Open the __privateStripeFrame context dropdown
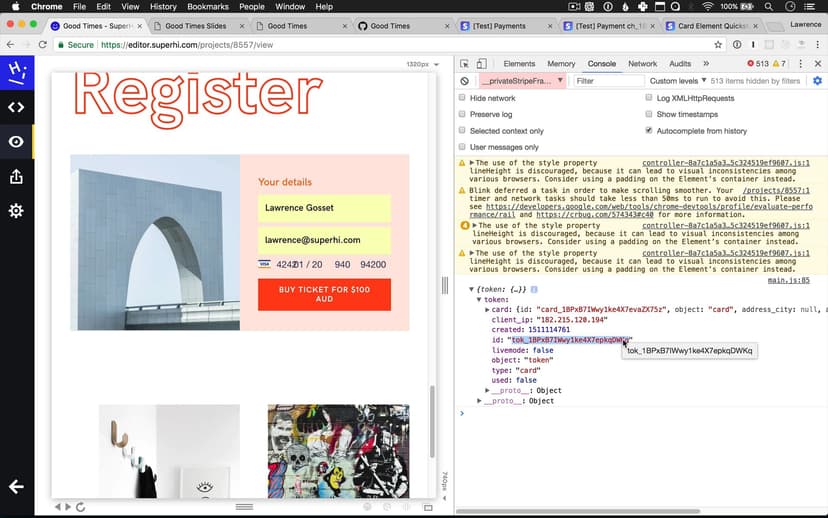Image resolution: width=828 pixels, height=518 pixels. point(522,81)
